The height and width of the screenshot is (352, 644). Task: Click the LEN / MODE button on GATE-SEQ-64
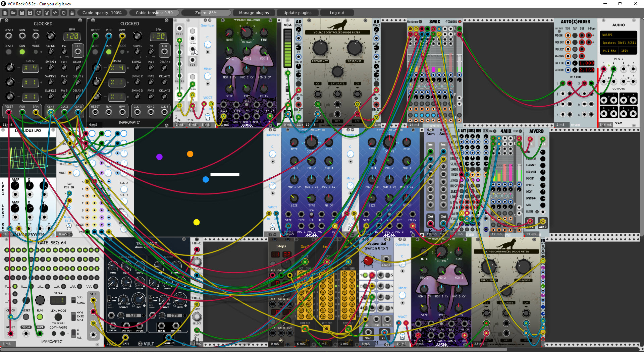(58, 317)
